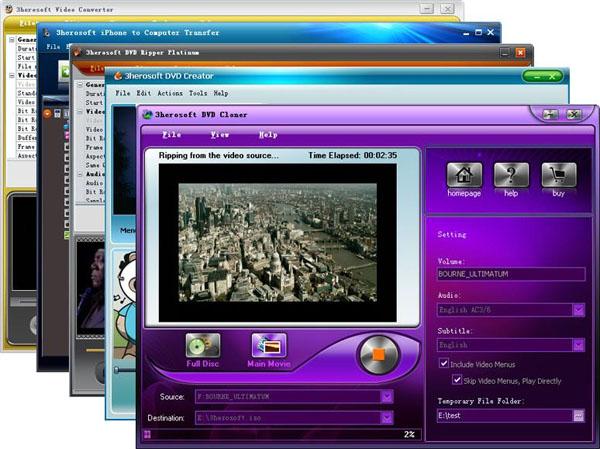Click the iPhone to Computer Transfer title icon

(x=47, y=33)
